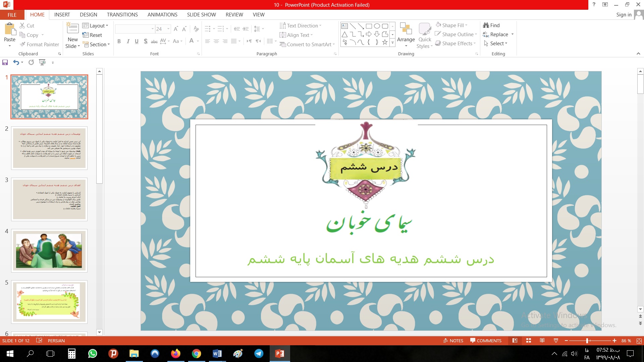Screen dimensions: 644x362
Task: Click the zoom slider handle
Action: (587, 341)
